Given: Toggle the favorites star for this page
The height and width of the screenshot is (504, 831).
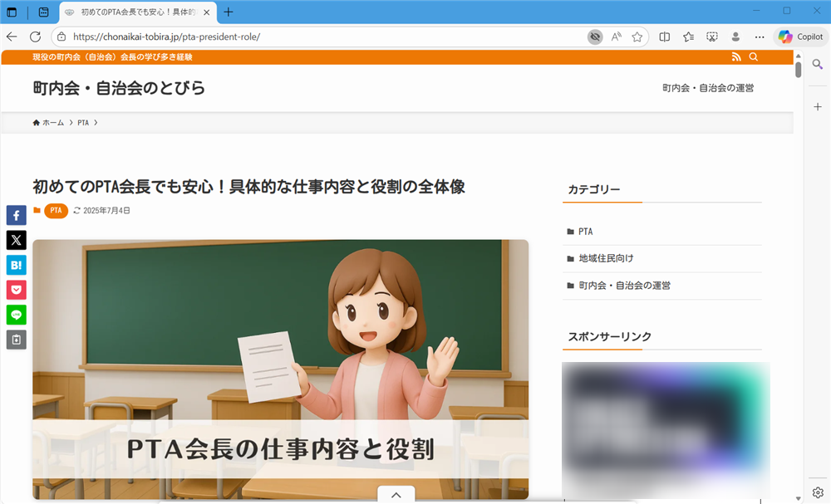Looking at the screenshot, I should point(637,37).
